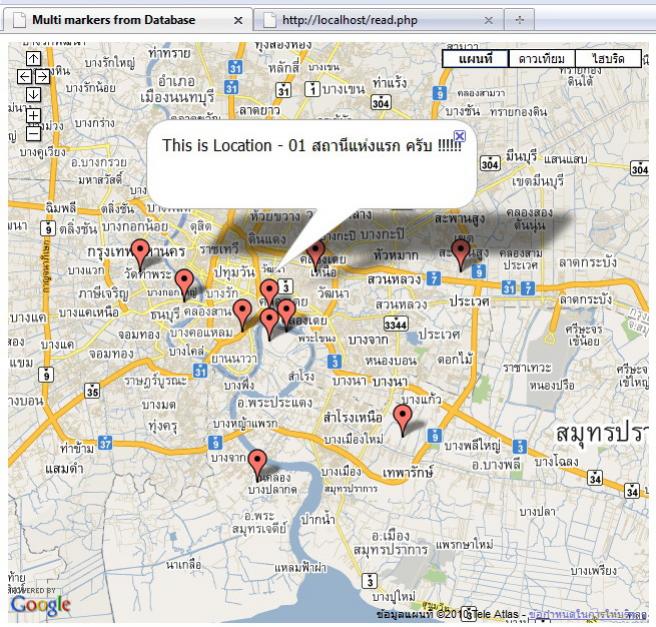This screenshot has height=627, width=656.
Task: Pan the map right with arrow button
Action: pos(42,77)
